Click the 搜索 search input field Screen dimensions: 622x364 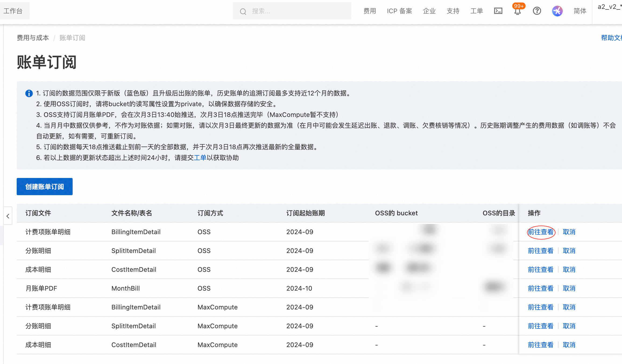[292, 11]
